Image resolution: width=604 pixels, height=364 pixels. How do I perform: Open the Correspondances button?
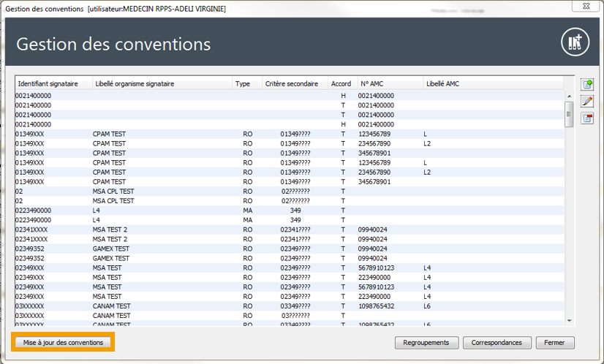click(x=497, y=343)
